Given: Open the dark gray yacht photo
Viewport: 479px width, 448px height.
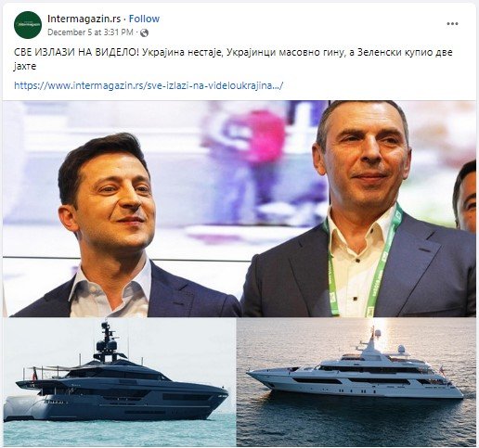Looking at the screenshot, I should (x=120, y=382).
